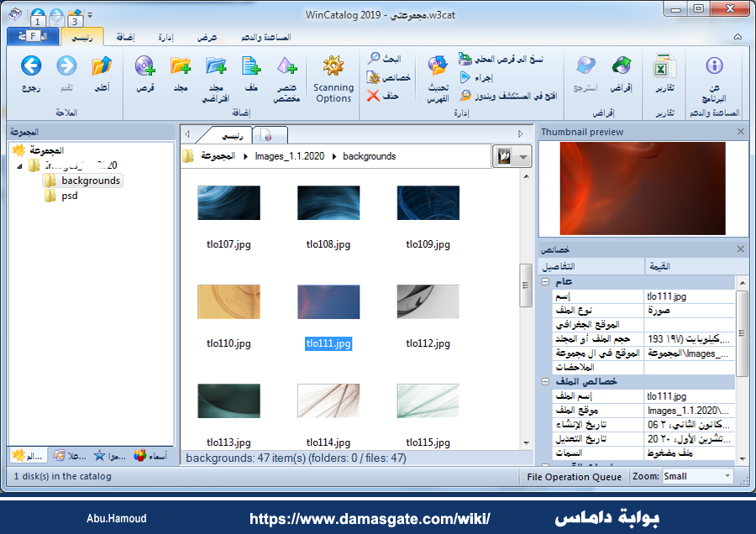Click the Forward navigation arrow icon
This screenshot has height=534, width=756.
click(x=66, y=66)
